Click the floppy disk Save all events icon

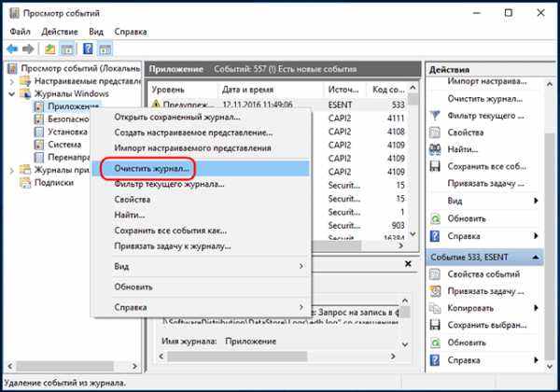pyautogui.click(x=436, y=166)
